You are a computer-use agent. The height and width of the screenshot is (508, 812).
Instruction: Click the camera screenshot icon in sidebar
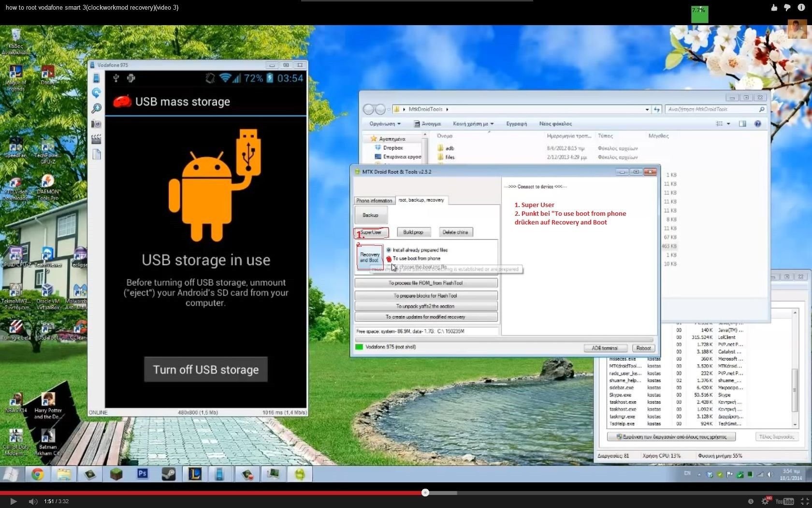coord(96,124)
